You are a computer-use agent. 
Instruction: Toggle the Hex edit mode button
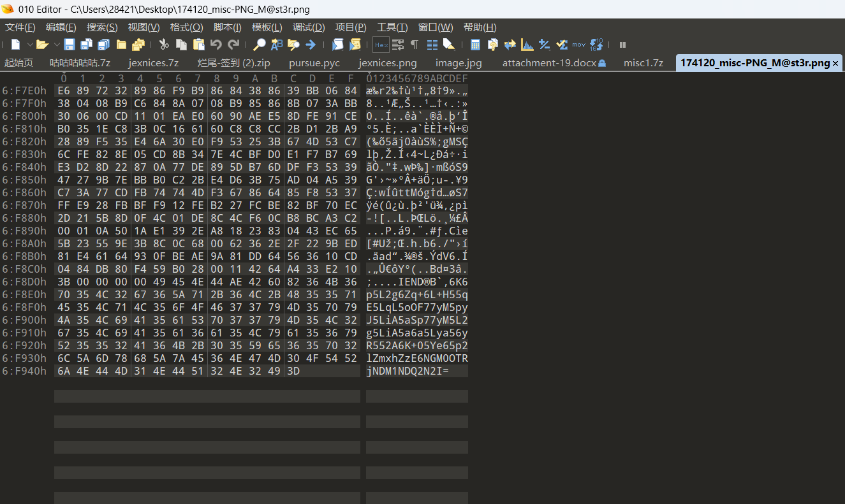pos(381,45)
